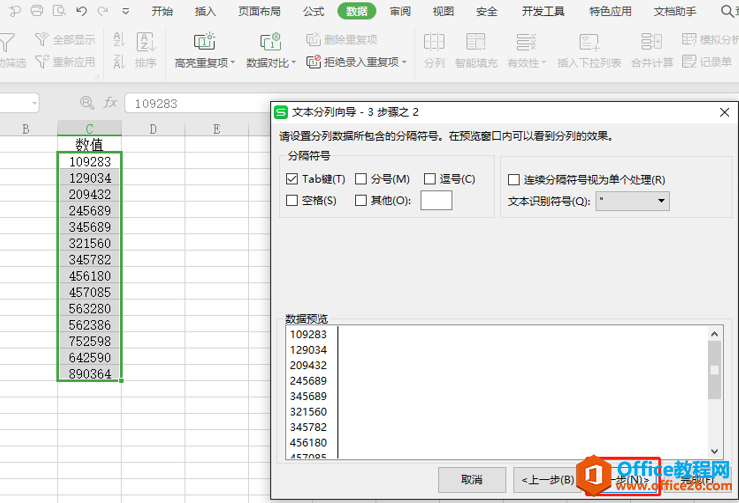739x503 pixels.
Task: Click preview scrollbar up arrow
Action: 714,334
